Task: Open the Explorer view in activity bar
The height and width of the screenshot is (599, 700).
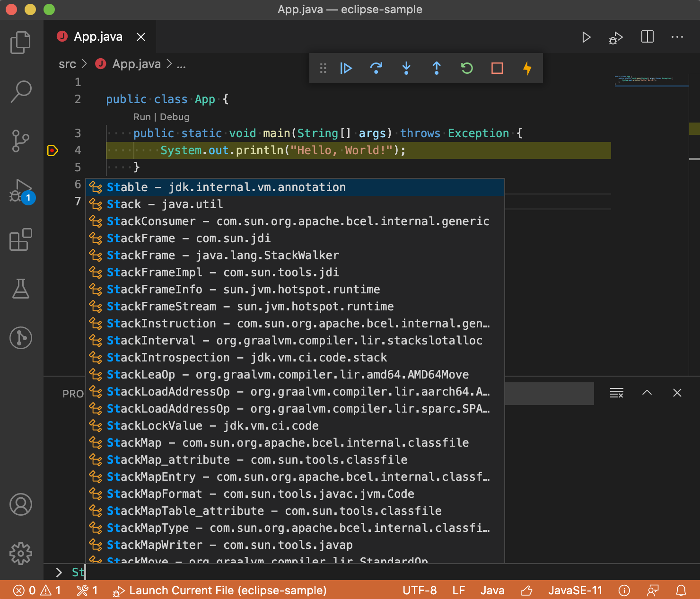Action: [21, 43]
